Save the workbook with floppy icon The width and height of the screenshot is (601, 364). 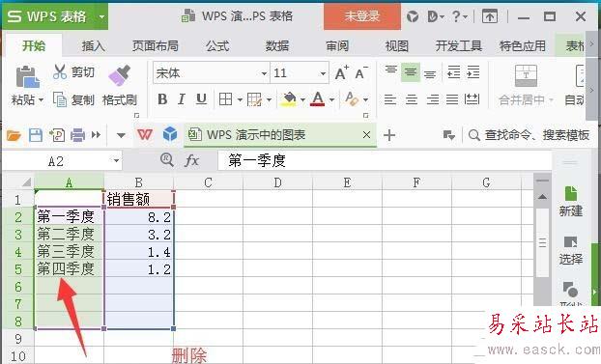(36, 135)
